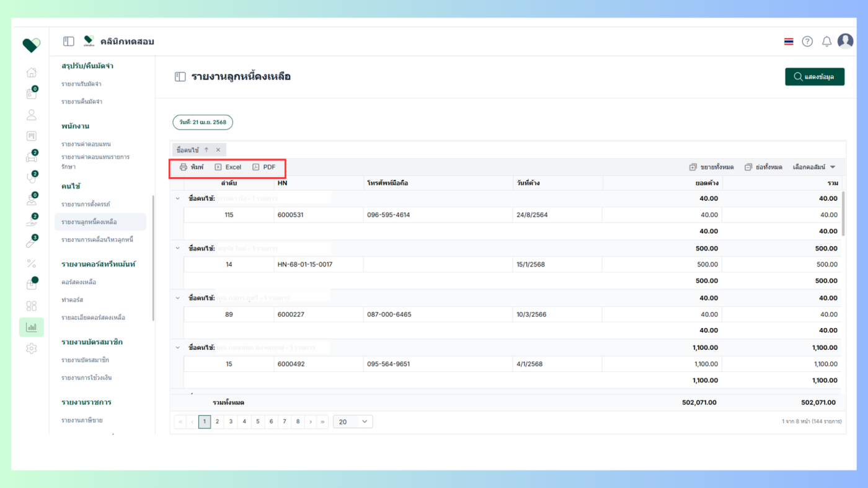
Task: Open ทำคอร์ส in the sidebar
Action: [72, 300]
